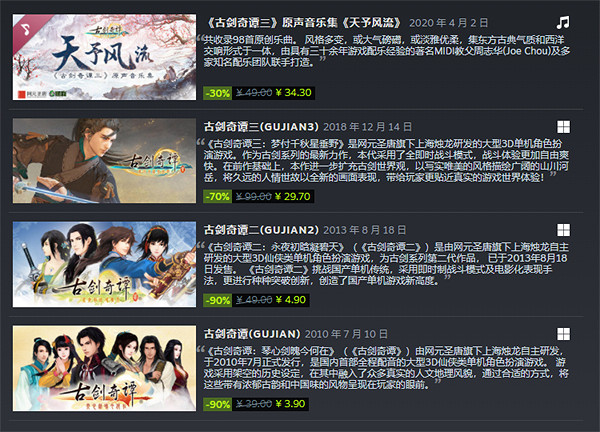The height and width of the screenshot is (432, 600).
Task: Click the ¥ 4.90 discounted price
Action: coord(291,300)
